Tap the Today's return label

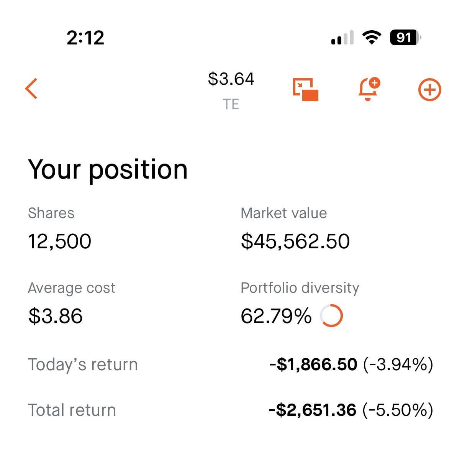pyautogui.click(x=83, y=364)
